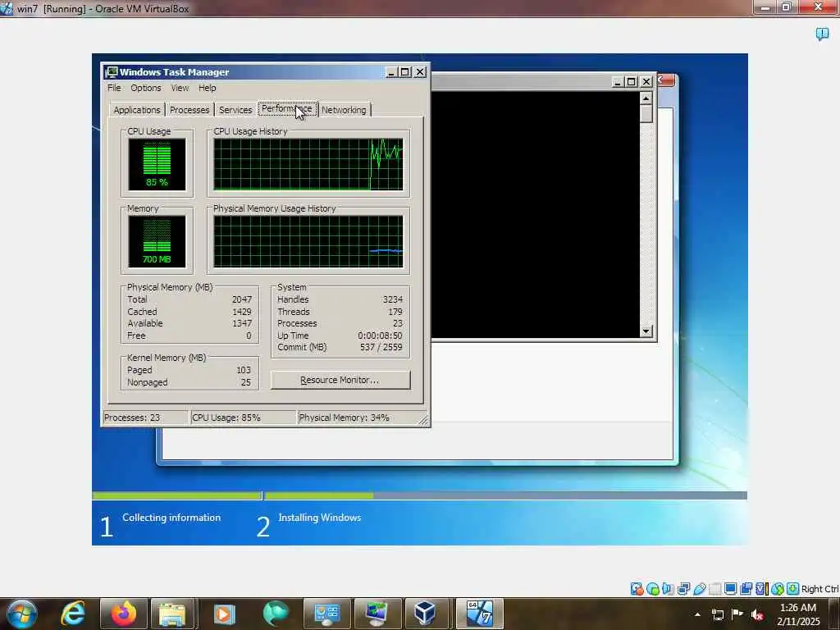This screenshot has width=840, height=630.
Task: Click the Resource Monitor button
Action: pos(340,380)
